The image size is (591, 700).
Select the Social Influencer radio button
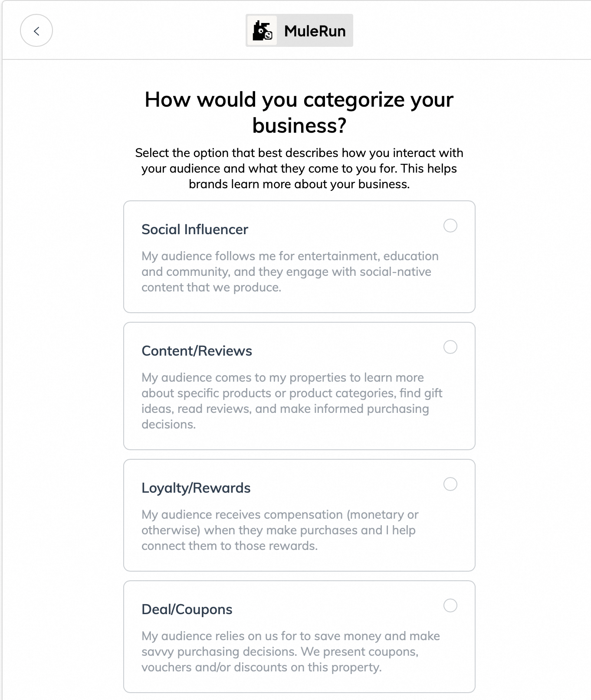point(450,226)
